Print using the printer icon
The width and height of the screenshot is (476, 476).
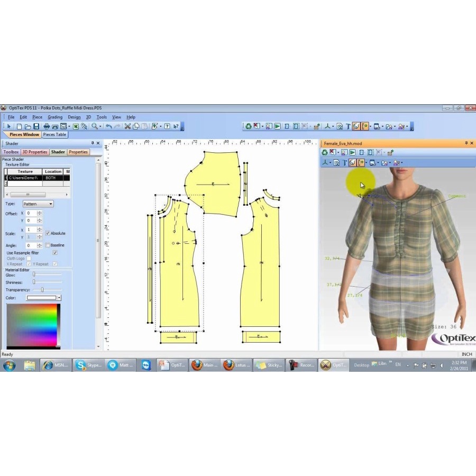(x=47, y=126)
